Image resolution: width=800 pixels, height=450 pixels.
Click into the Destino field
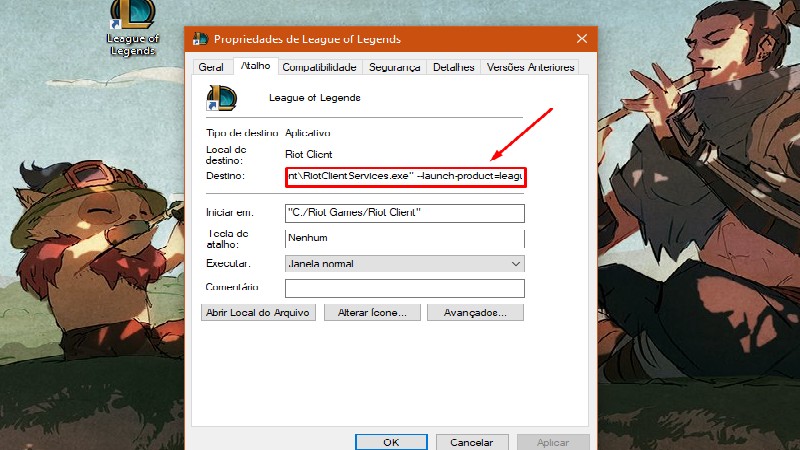405,177
